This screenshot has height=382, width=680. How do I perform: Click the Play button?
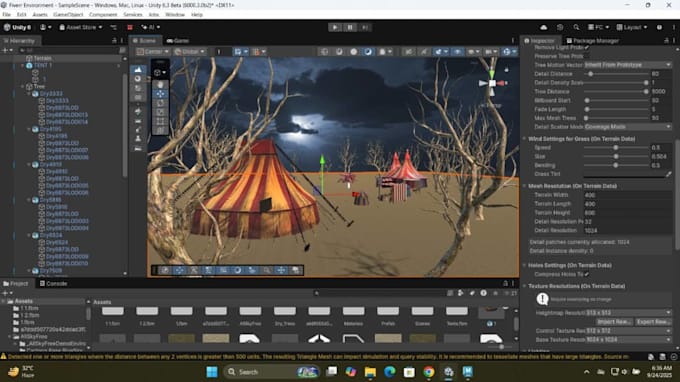[335, 27]
